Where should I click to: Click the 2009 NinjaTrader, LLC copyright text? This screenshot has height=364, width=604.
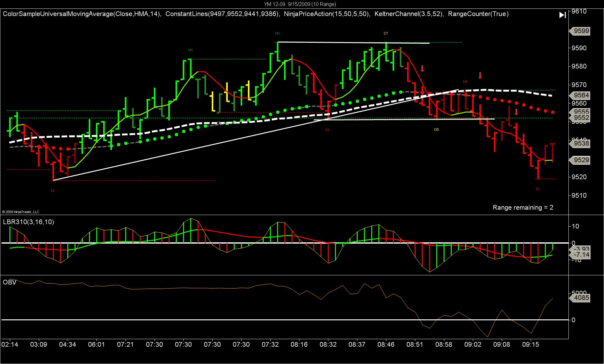(20, 212)
